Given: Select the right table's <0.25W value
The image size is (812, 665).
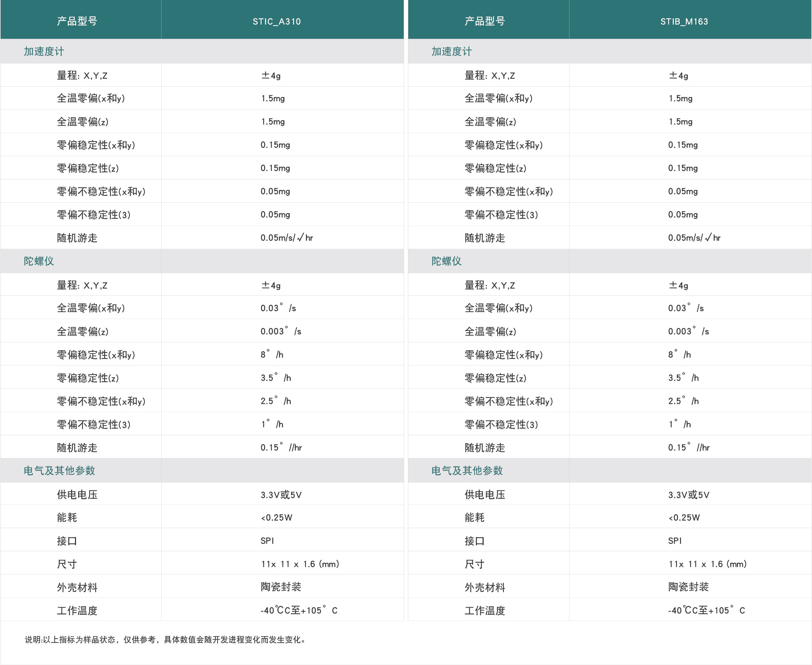Looking at the screenshot, I should (684, 517).
